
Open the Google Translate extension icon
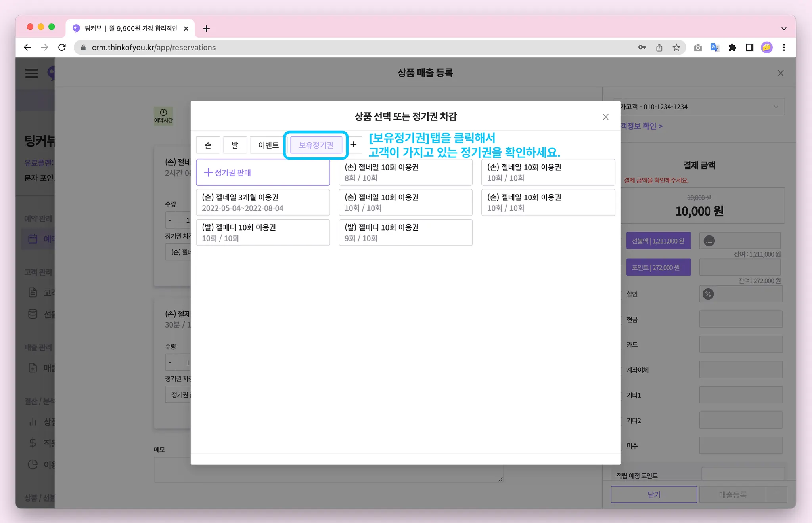tap(715, 48)
